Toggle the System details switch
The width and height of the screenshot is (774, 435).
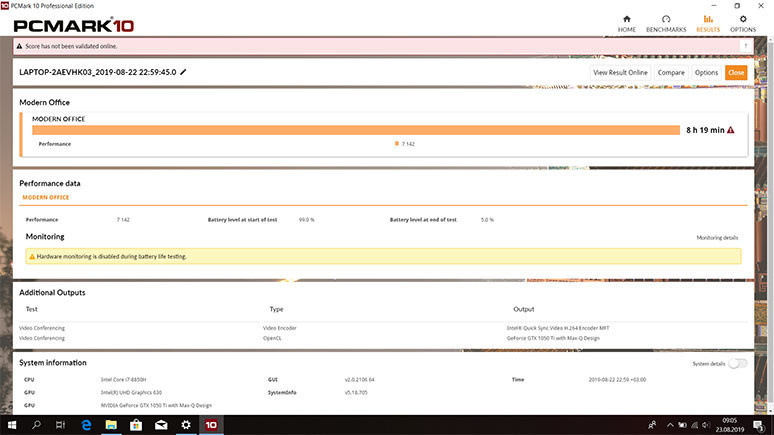coord(738,363)
